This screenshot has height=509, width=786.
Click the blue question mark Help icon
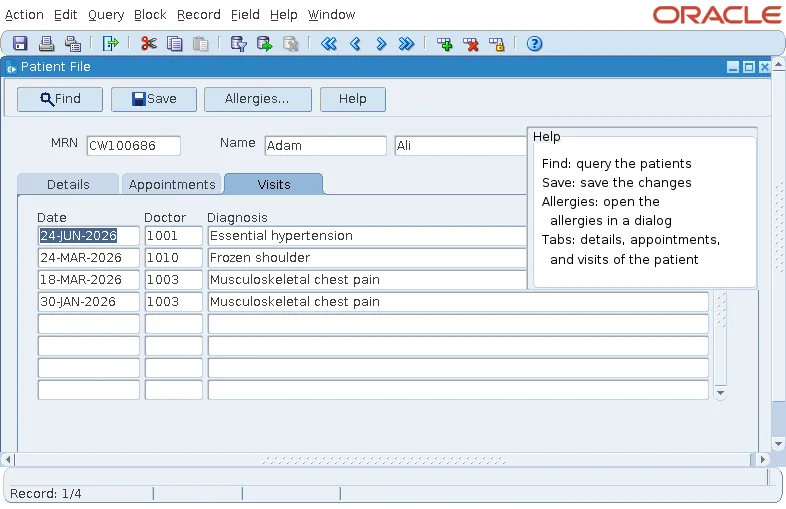534,44
